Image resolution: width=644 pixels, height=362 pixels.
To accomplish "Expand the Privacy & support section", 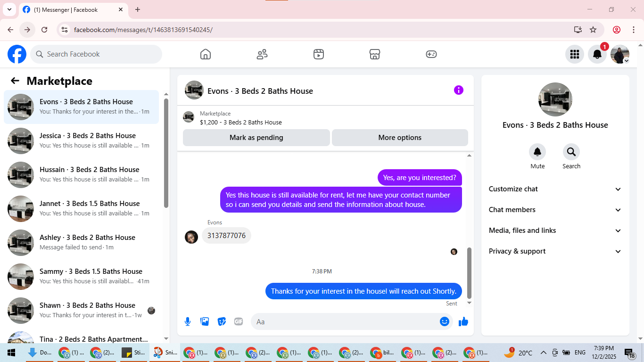I will click(555, 251).
